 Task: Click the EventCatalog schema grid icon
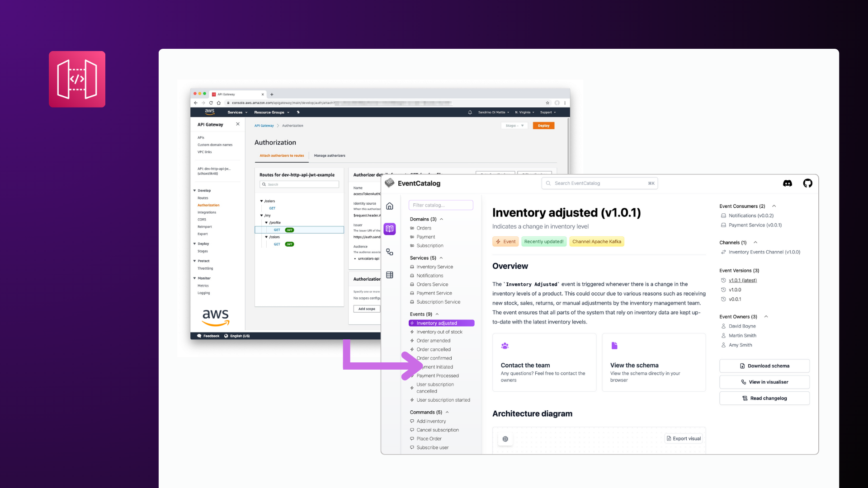coord(391,274)
